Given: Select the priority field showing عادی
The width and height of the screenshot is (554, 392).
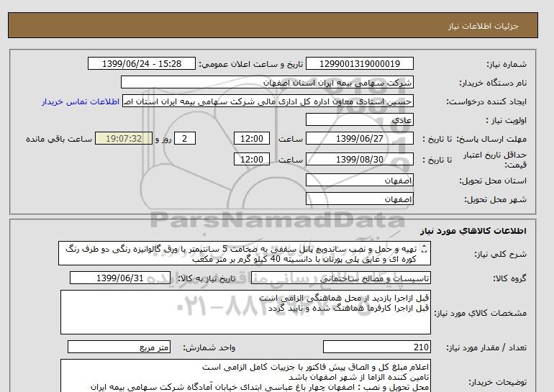Looking at the screenshot, I should pos(359,119).
